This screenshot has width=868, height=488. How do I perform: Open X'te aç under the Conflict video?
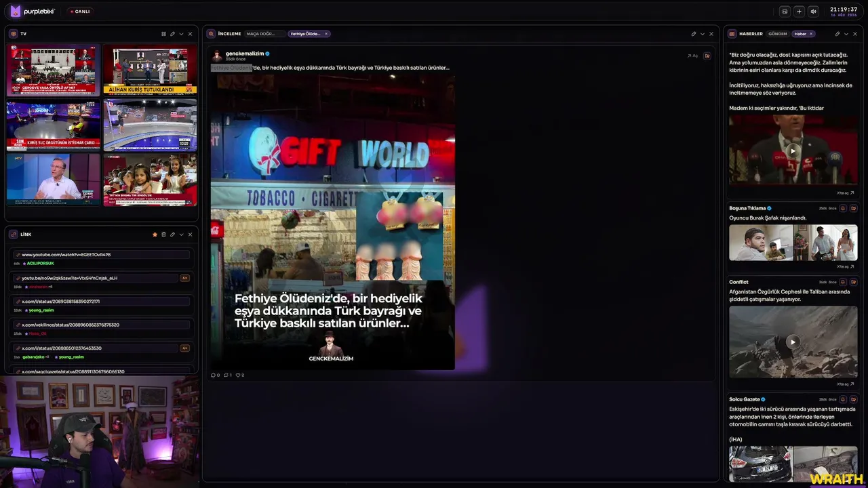pyautogui.click(x=846, y=384)
